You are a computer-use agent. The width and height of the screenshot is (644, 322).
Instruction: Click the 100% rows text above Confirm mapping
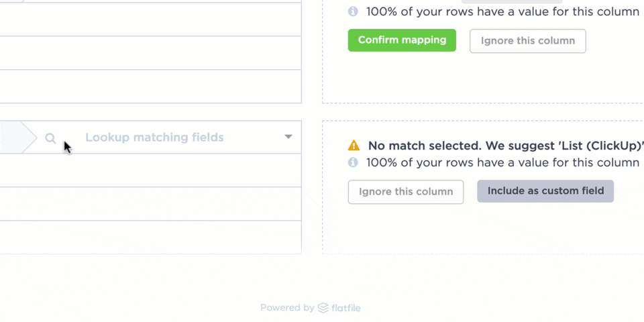coord(502,11)
